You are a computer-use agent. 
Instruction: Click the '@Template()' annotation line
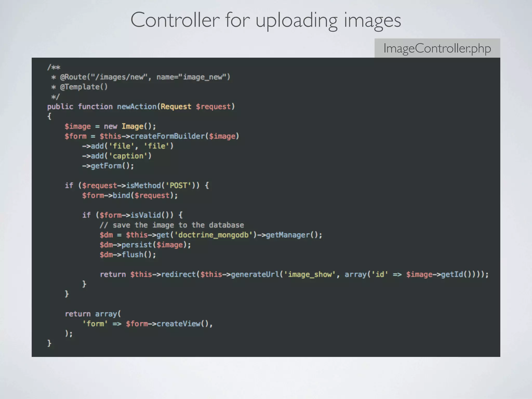pos(79,87)
